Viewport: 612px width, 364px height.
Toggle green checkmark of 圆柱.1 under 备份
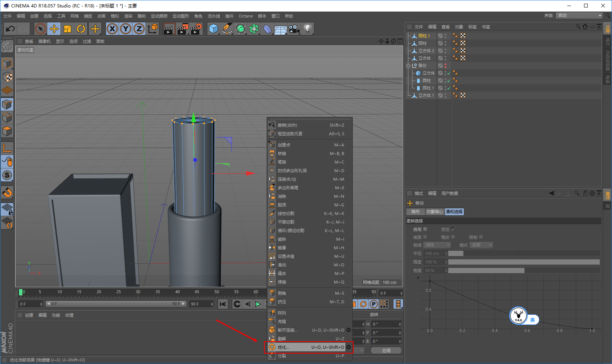pyautogui.click(x=449, y=88)
